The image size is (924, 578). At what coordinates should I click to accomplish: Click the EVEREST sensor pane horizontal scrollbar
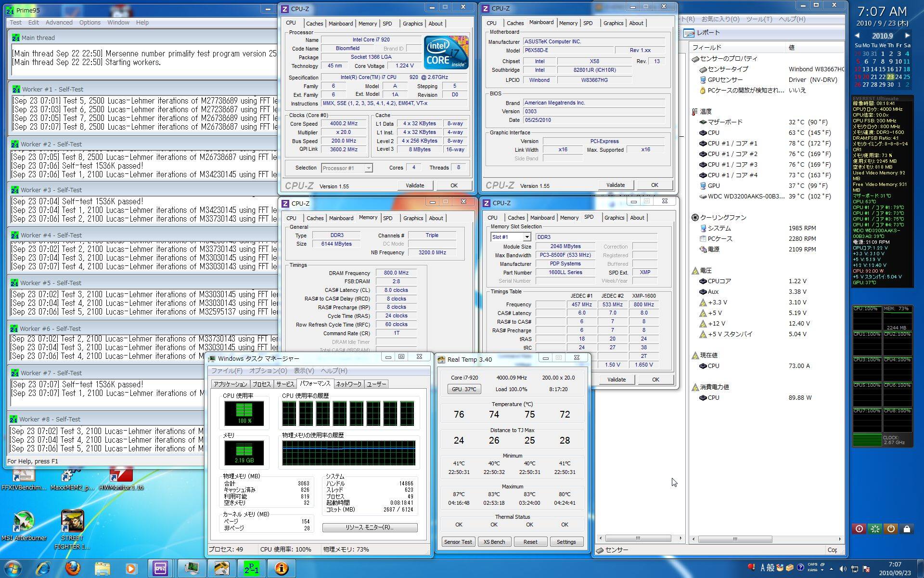click(x=735, y=539)
